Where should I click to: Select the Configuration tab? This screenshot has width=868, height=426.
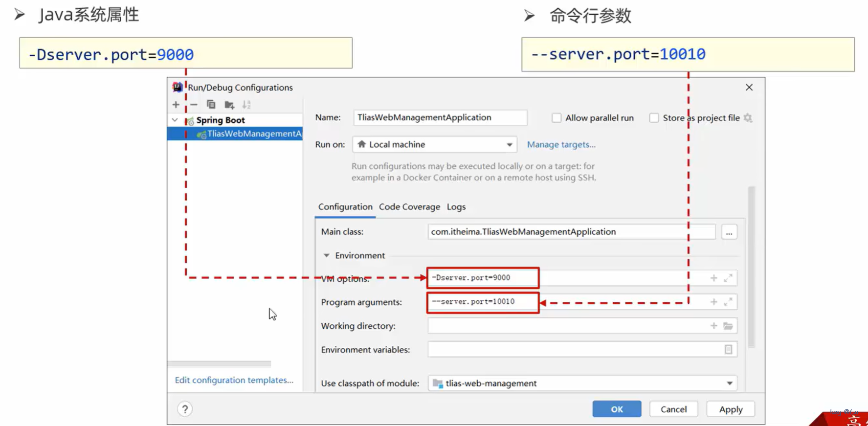tap(345, 207)
